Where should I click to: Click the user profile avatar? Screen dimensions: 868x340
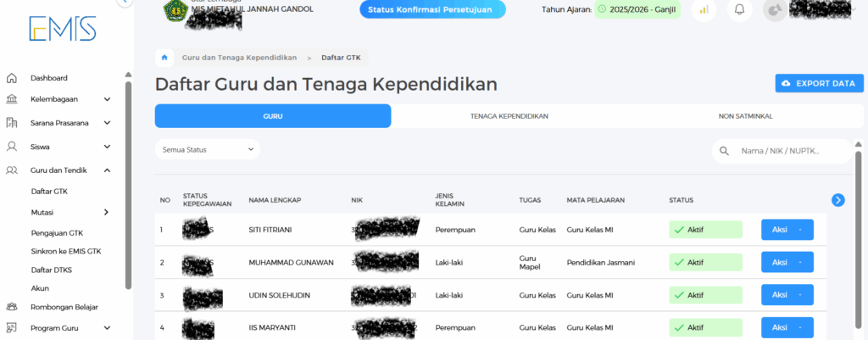pos(775,10)
